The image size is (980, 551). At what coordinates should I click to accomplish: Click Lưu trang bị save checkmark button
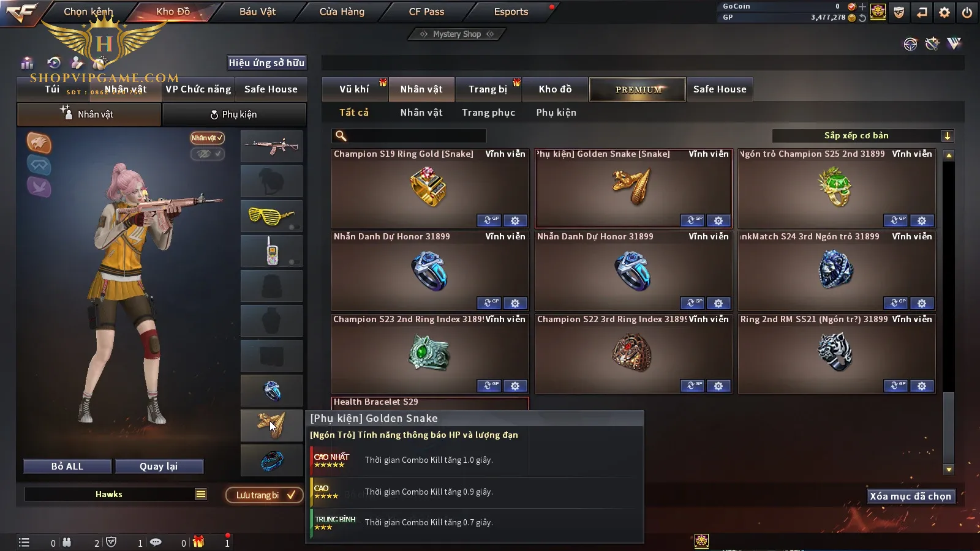point(265,495)
